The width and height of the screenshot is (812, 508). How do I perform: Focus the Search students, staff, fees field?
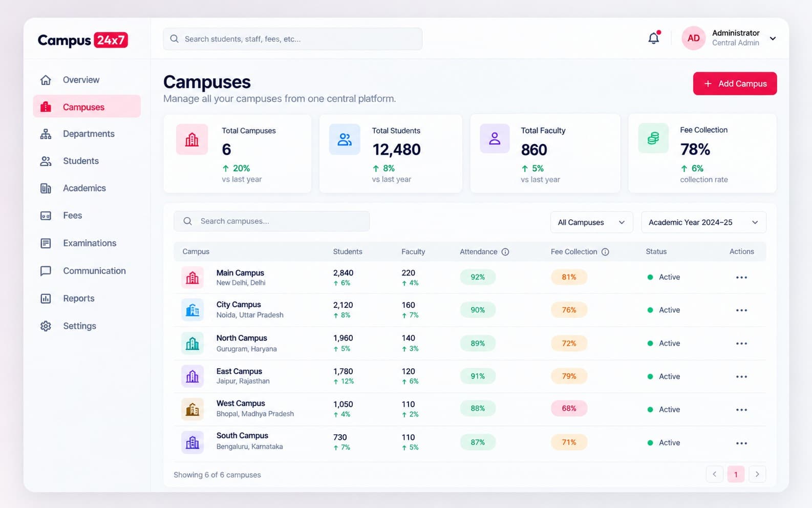tap(293, 39)
